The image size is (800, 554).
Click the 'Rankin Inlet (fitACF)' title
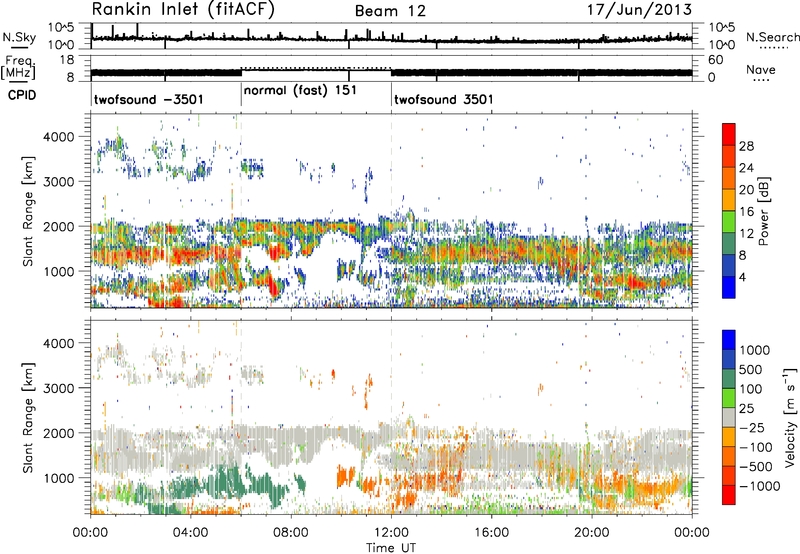tap(183, 10)
